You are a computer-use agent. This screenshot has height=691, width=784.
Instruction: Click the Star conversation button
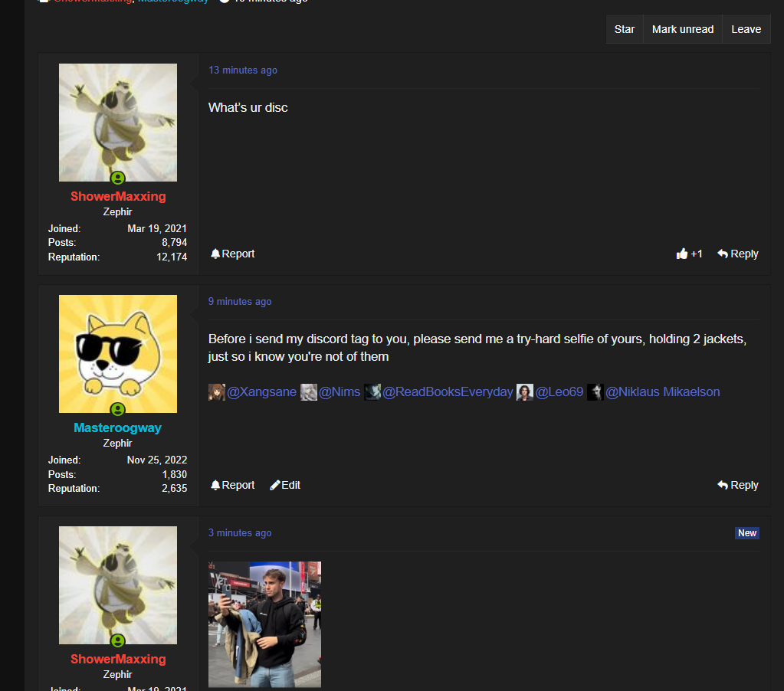[x=624, y=29]
